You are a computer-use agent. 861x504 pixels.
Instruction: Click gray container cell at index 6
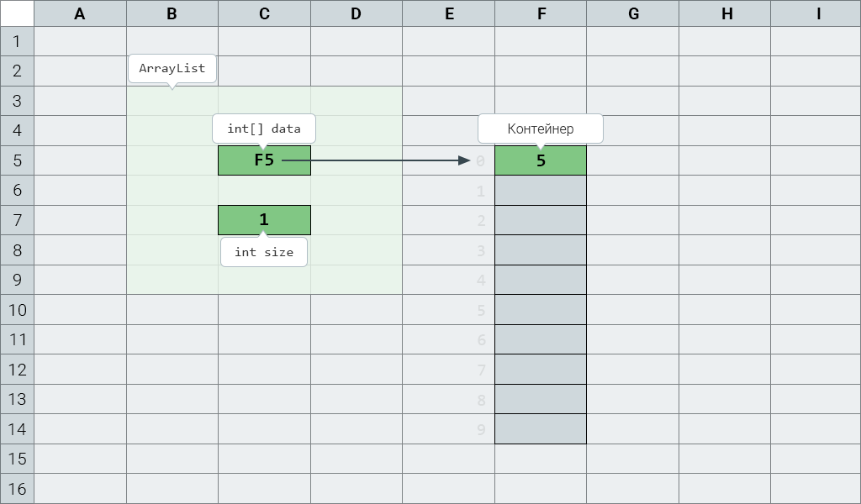point(541,339)
